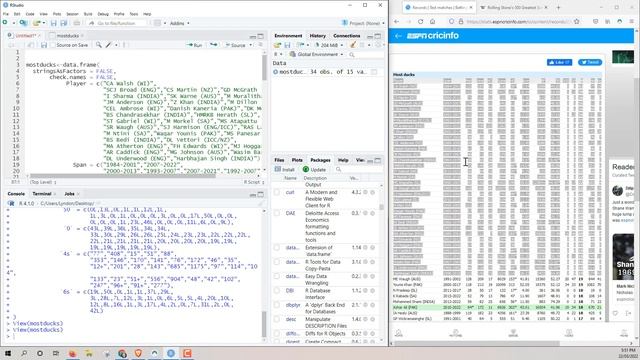The width and height of the screenshot is (640, 360).
Task: Open the Global Environment dropdown
Action: coord(317,54)
